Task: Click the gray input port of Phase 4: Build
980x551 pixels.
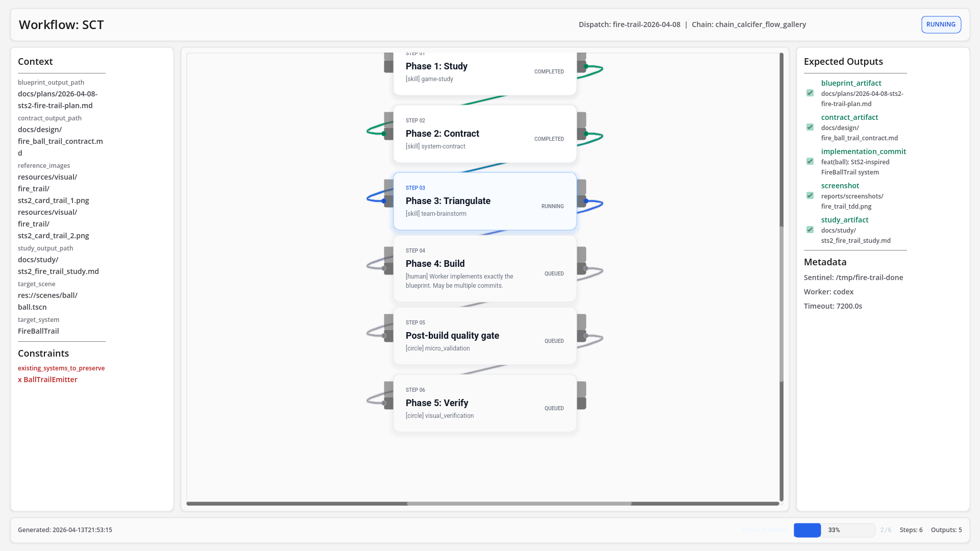Action: point(384,268)
